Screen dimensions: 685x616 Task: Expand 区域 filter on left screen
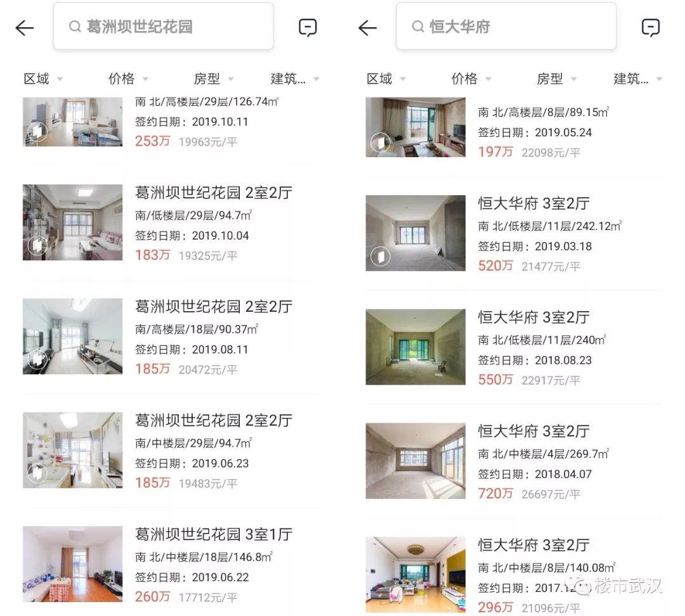coord(43,79)
